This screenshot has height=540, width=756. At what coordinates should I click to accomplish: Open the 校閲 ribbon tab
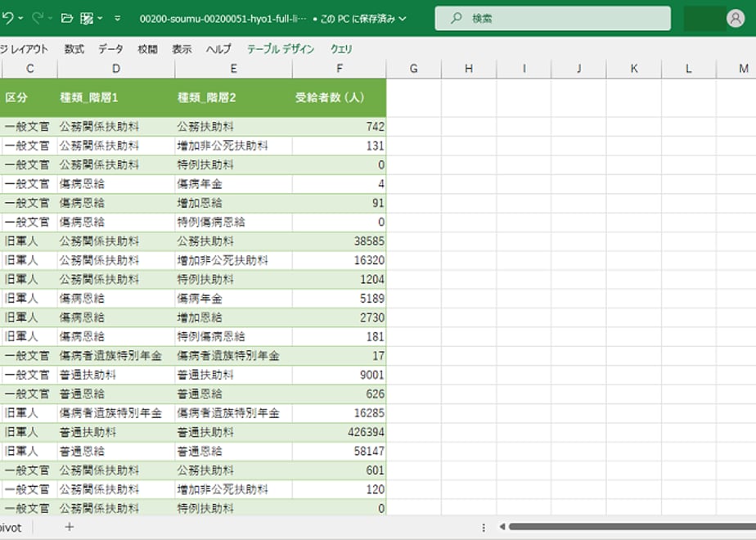point(147,49)
